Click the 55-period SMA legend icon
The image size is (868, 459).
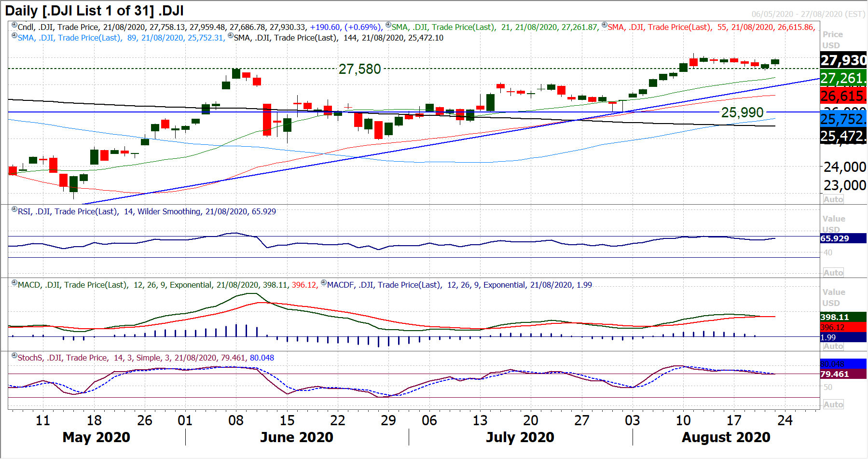604,25
